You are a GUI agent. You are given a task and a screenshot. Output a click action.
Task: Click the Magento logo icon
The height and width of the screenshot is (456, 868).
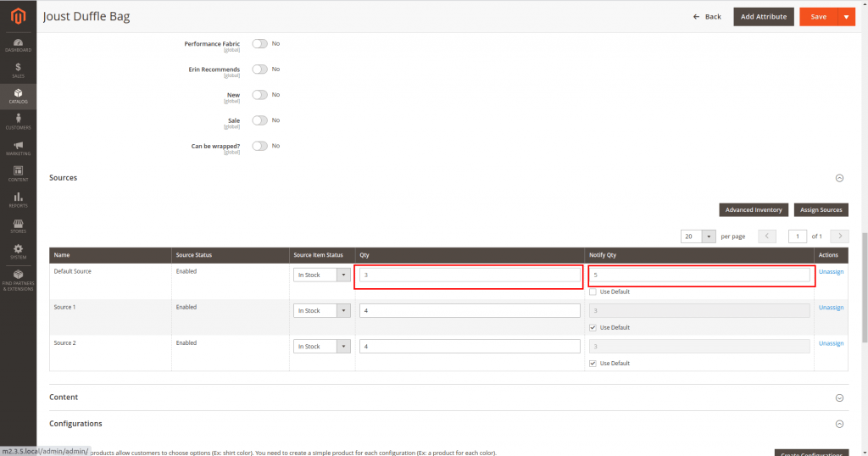click(x=18, y=17)
